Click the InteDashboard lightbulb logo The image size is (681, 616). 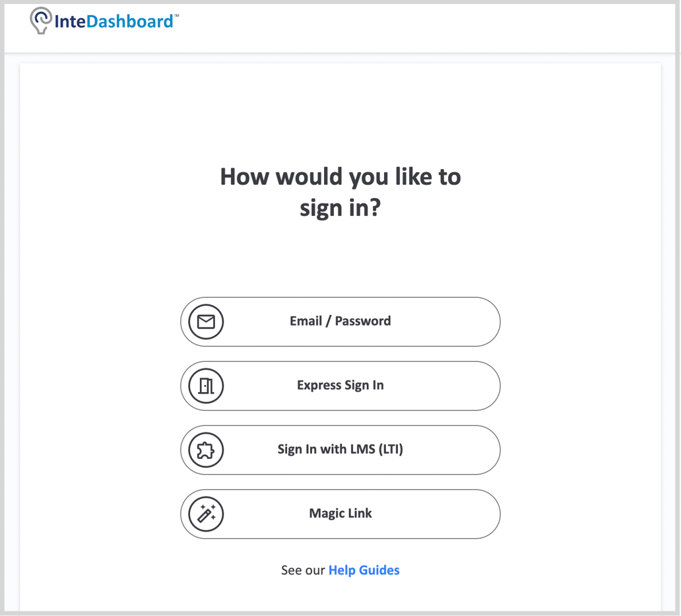(x=39, y=20)
